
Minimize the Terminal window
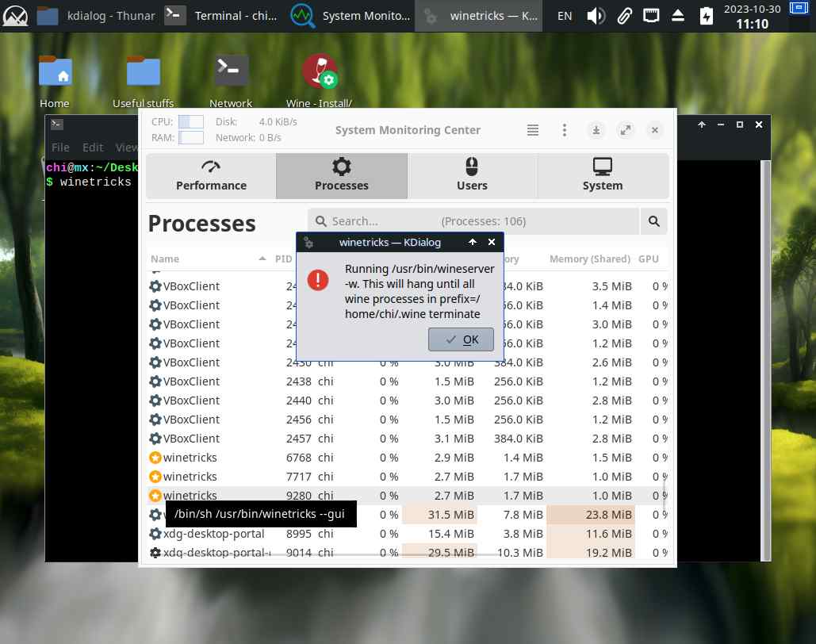pyautogui.click(x=721, y=125)
